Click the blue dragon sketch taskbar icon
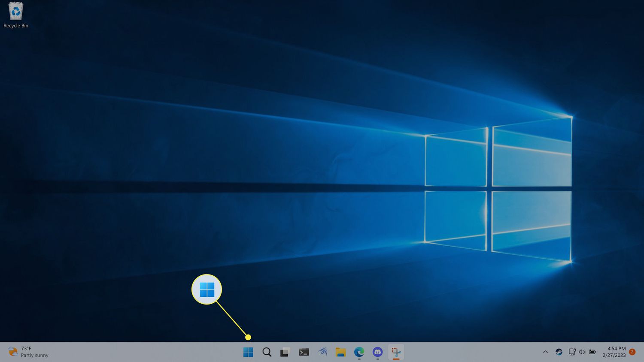The height and width of the screenshot is (362, 644). [x=322, y=352]
